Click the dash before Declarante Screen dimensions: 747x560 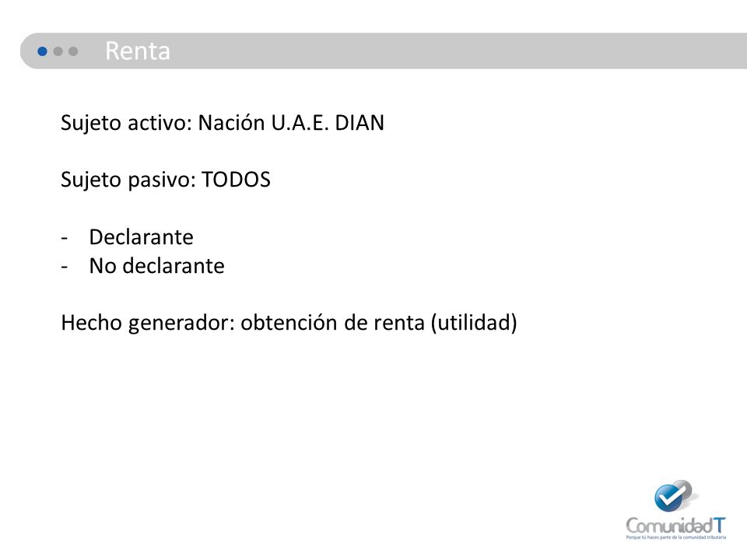click(65, 238)
